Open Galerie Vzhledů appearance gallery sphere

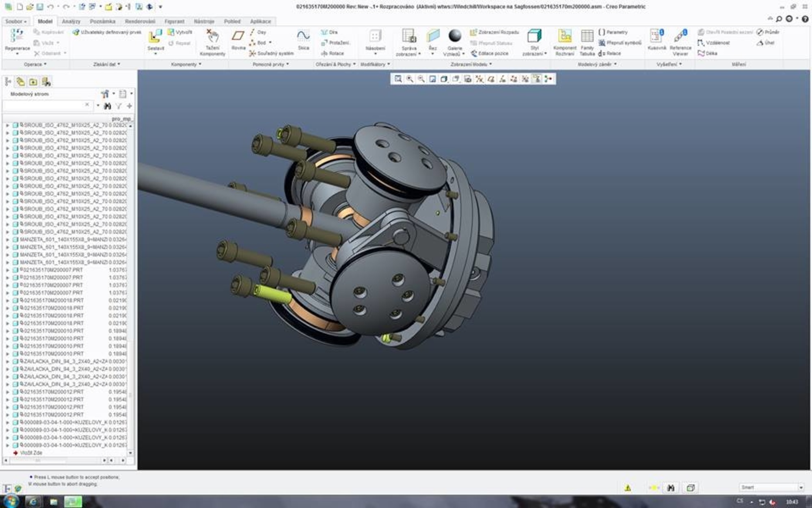(455, 36)
